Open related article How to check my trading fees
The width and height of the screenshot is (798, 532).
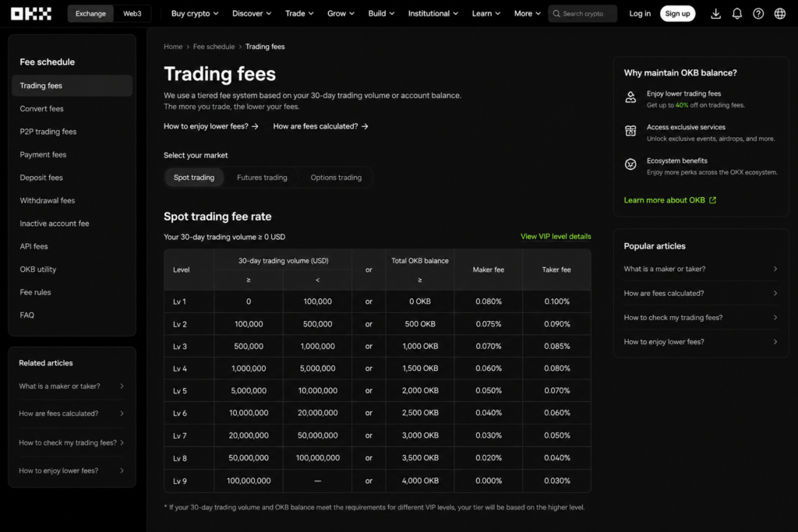72,443
